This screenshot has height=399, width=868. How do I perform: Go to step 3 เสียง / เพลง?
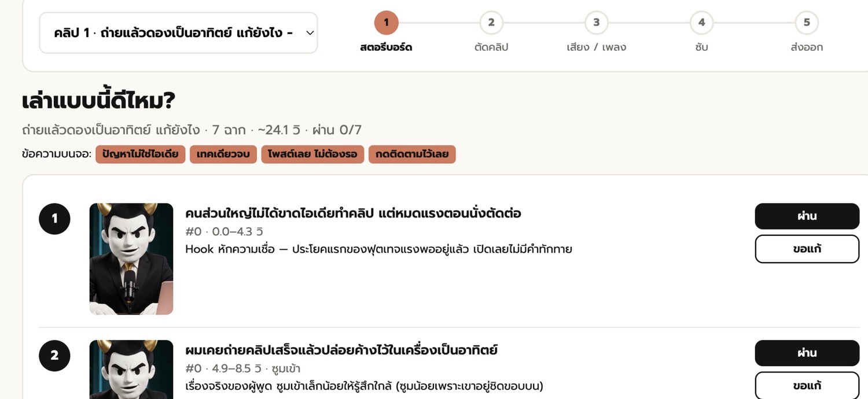click(x=596, y=33)
